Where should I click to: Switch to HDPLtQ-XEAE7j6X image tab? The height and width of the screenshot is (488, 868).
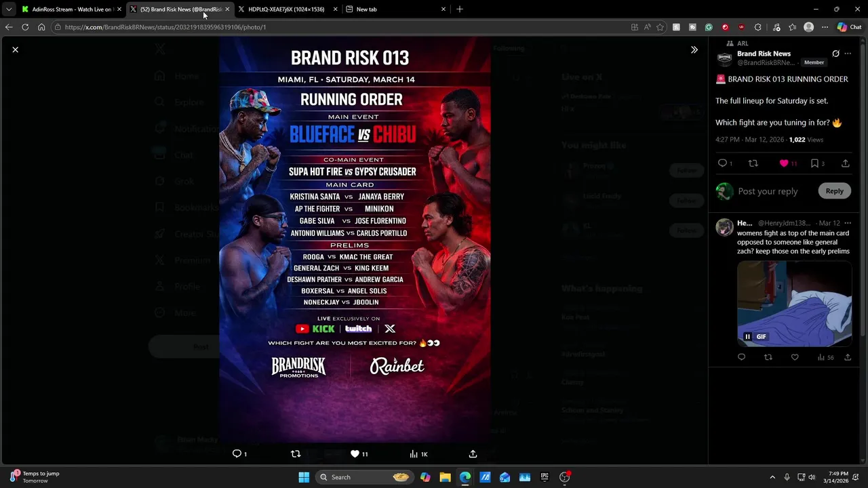point(287,9)
